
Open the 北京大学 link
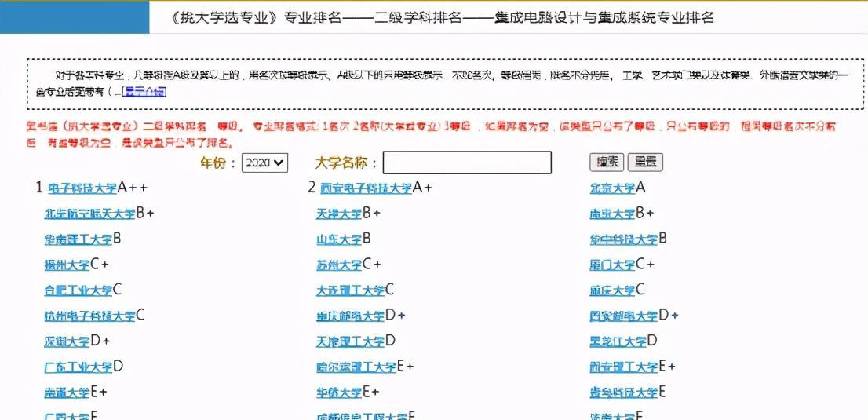(612, 188)
